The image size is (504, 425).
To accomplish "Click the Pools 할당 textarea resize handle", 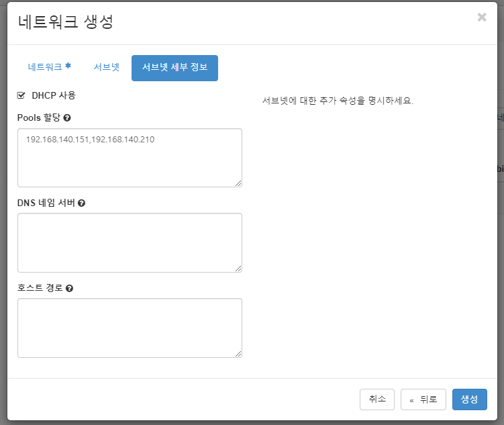I will 238,183.
